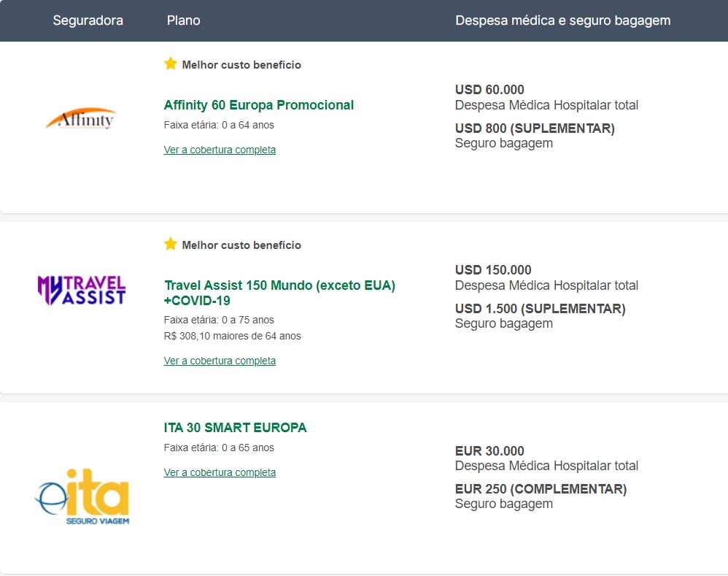Click the Affinity insurer logo
Screen dimensions: 728x576
coord(81,118)
